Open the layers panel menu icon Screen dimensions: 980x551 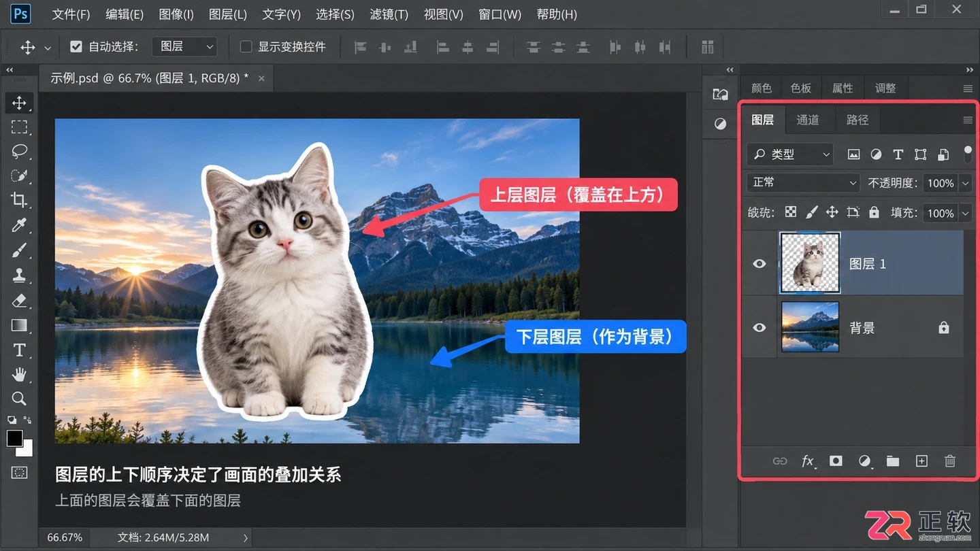968,120
